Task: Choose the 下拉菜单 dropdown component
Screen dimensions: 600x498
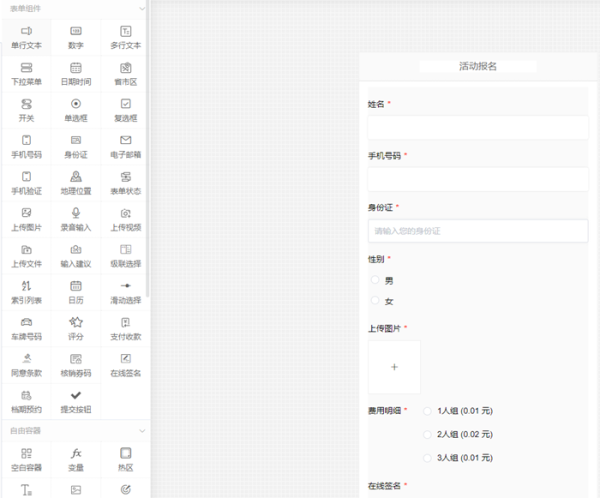Action: tap(26, 74)
